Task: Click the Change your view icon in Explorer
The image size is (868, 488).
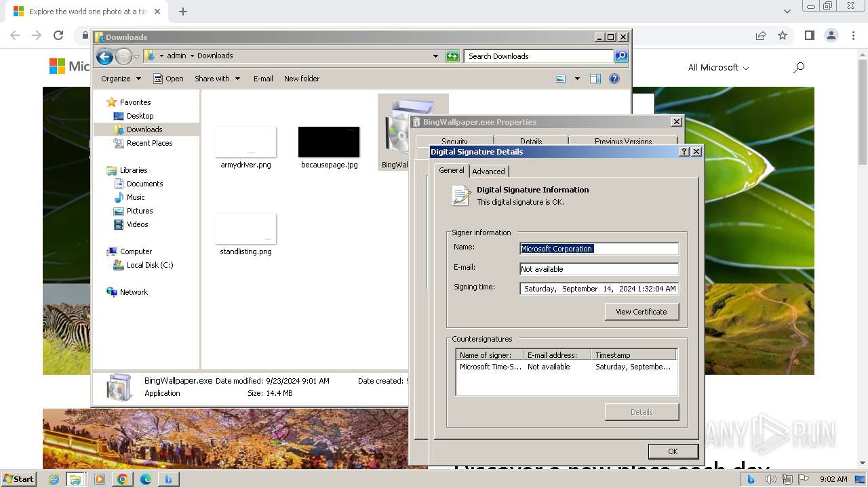Action: pos(561,79)
